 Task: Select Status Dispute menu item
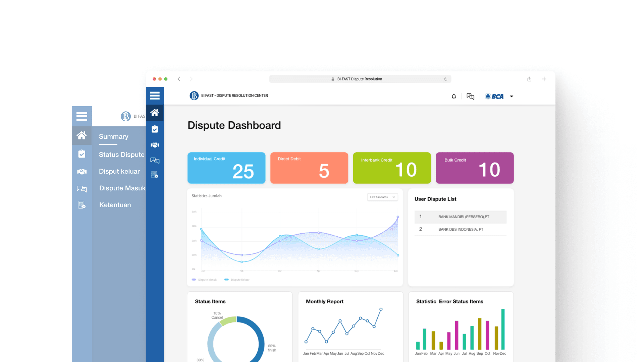[x=122, y=155]
